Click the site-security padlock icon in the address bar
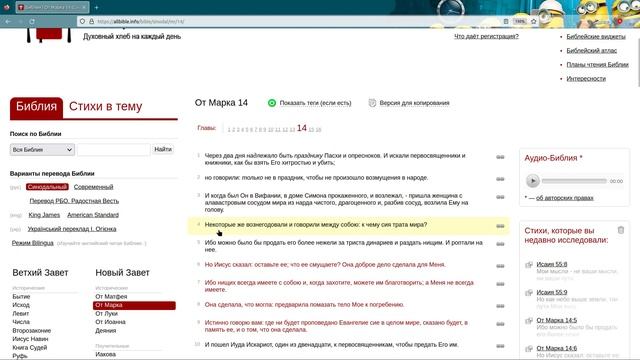 (91, 21)
